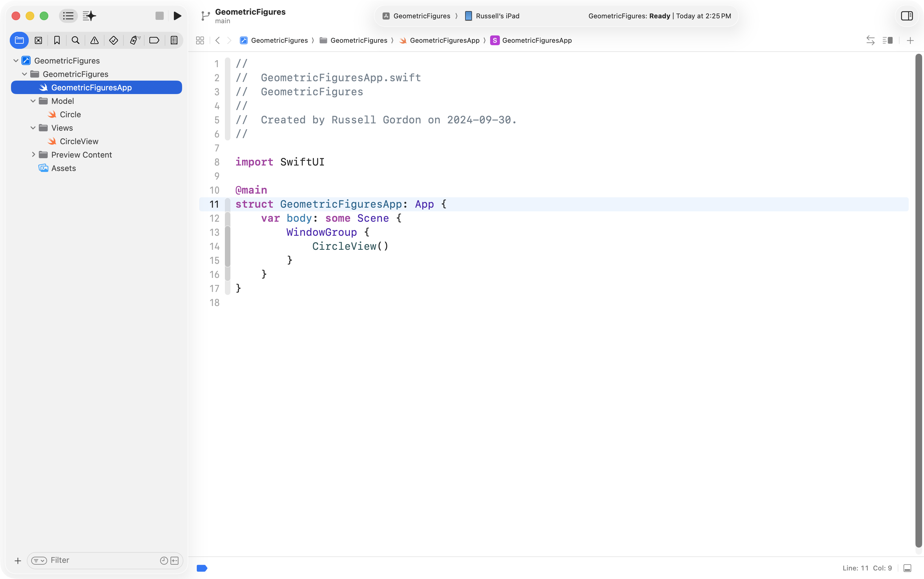Click the coding assistant sparkle icon
This screenshot has height=579, width=924.
tap(89, 16)
